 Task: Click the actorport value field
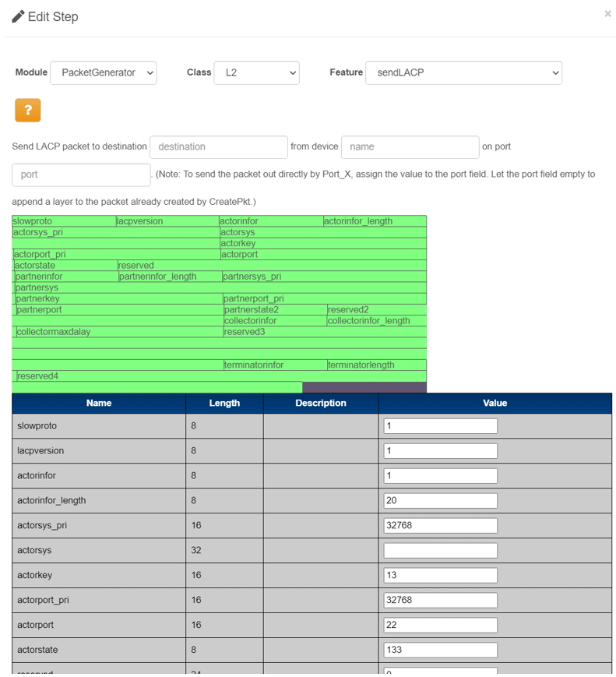point(440,625)
